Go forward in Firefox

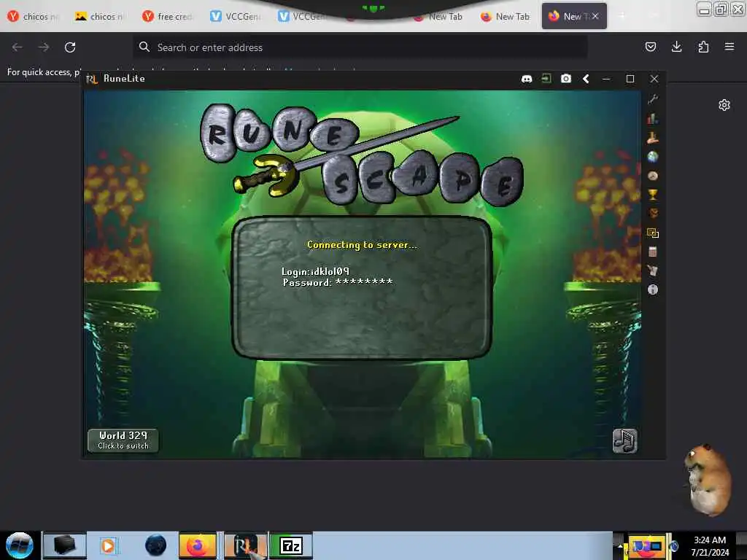click(44, 47)
